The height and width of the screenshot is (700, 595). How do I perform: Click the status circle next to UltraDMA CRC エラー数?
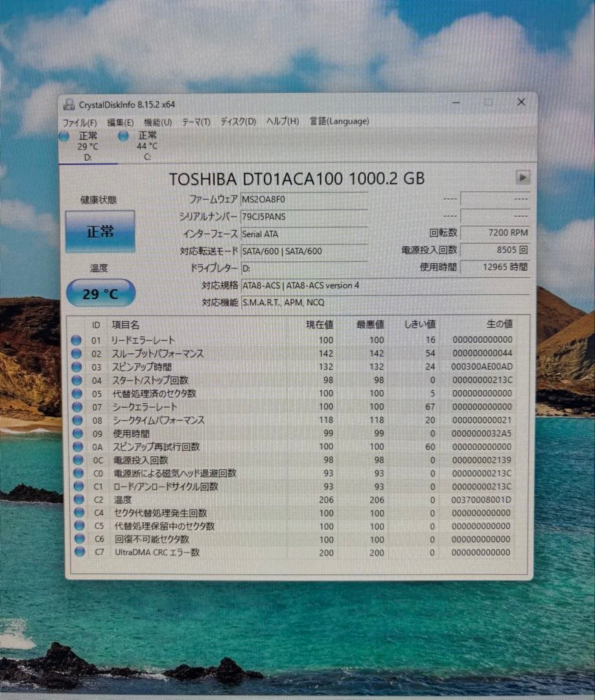(79, 552)
